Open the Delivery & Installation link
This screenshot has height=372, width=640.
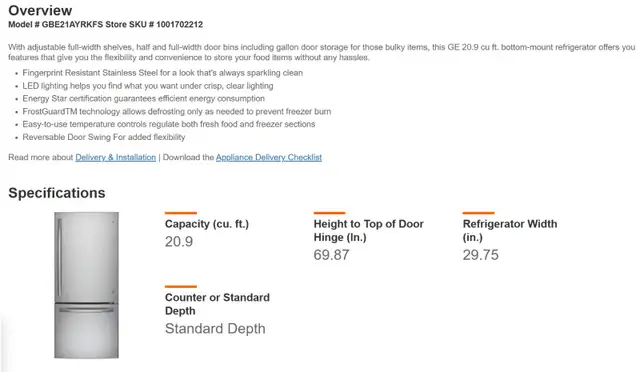point(116,157)
